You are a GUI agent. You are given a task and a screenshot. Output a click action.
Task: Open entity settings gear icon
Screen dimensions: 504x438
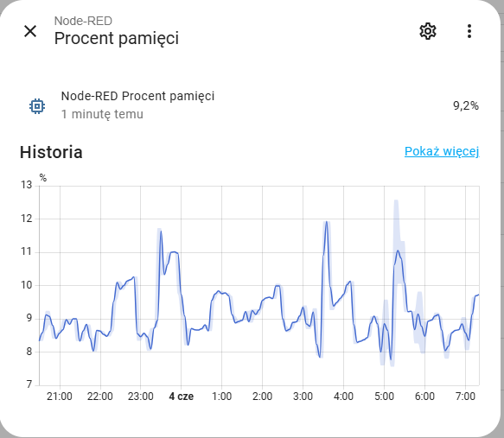click(428, 31)
